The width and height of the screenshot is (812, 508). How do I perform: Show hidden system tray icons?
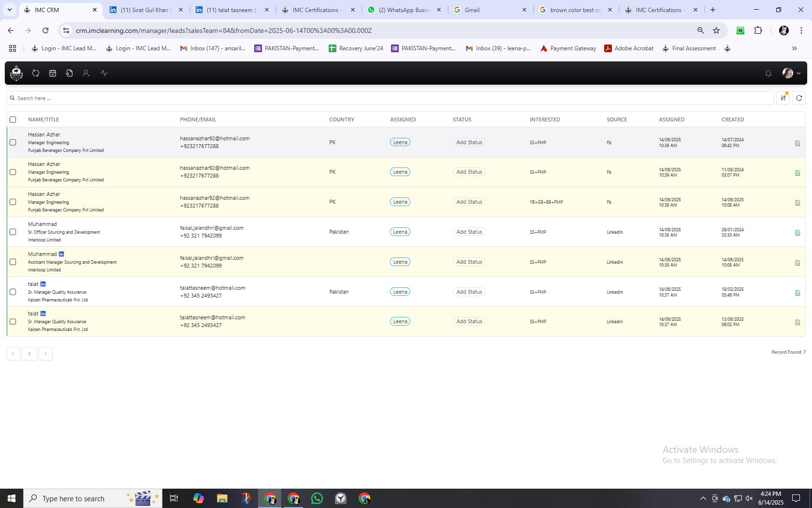(703, 498)
